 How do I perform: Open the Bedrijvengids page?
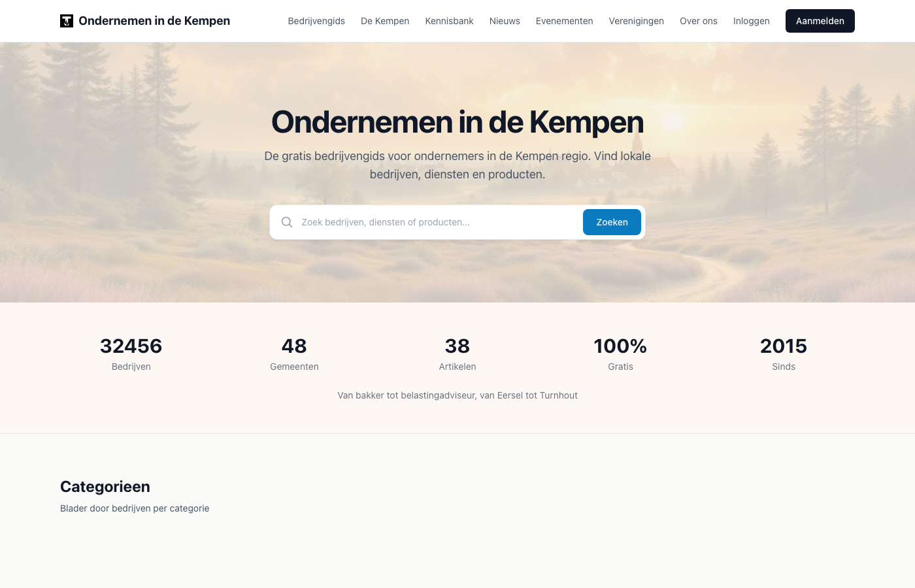[x=316, y=21]
